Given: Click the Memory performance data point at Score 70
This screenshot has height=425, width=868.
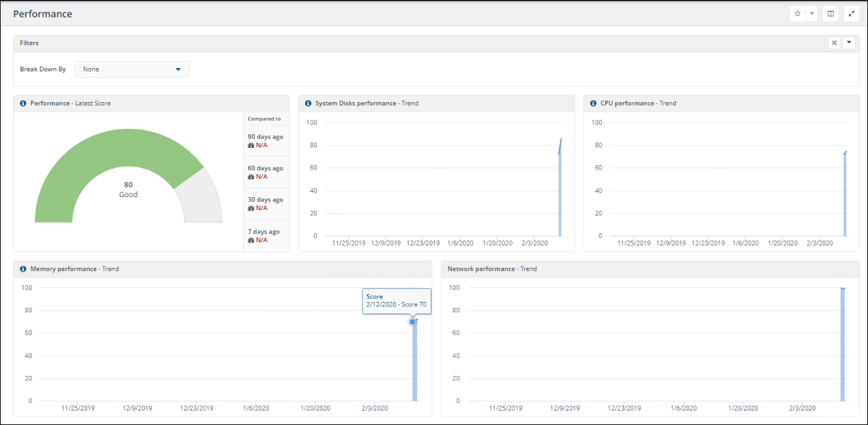Looking at the screenshot, I should pos(413,322).
